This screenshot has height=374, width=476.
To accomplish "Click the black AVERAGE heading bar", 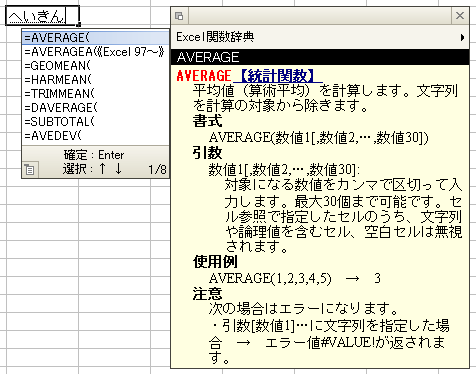I will pos(320,57).
